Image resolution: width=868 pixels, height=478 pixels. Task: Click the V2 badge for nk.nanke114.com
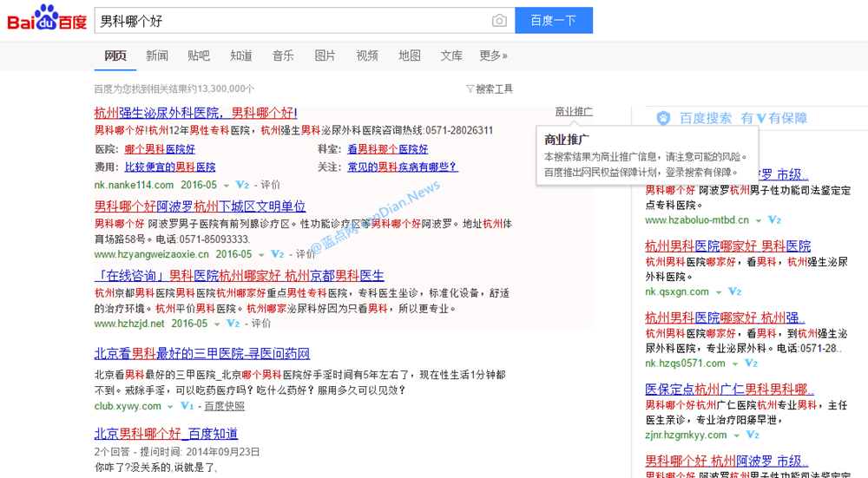click(x=242, y=185)
